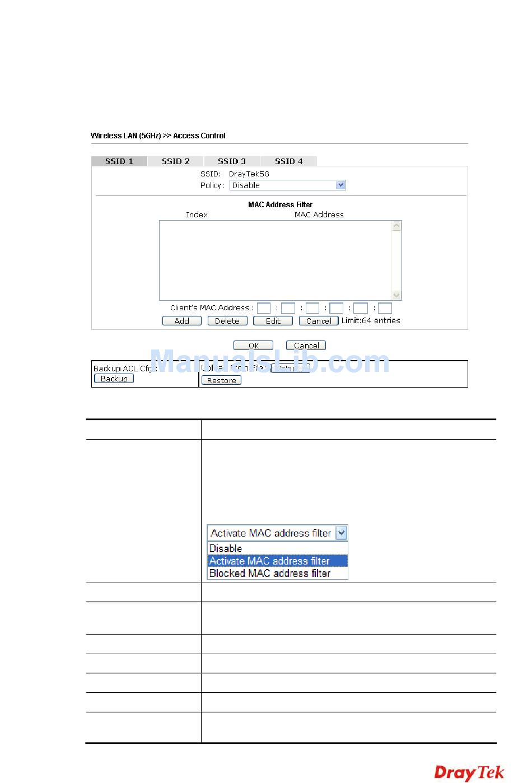The height and width of the screenshot is (783, 532).
Task: Click the Backup button under Backup ACL Cfg
Action: [x=114, y=379]
